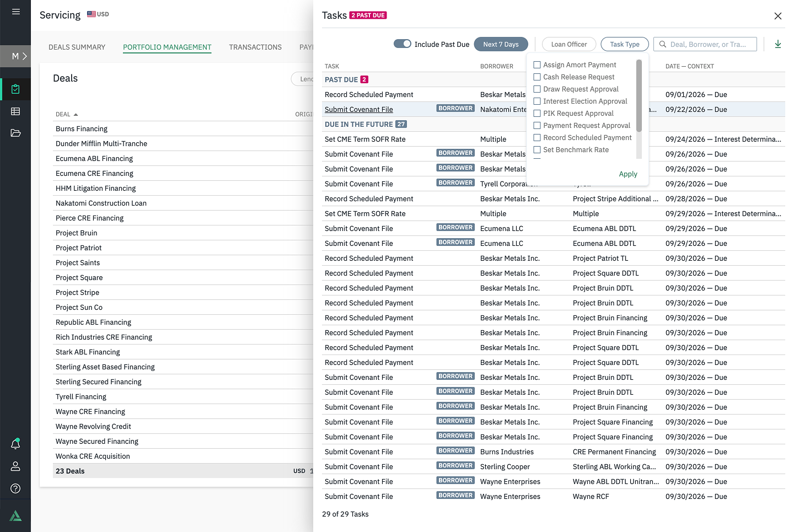Viewport: 794px width, 532px height.
Task: Check the Assign Amort Payment option
Action: click(x=537, y=65)
